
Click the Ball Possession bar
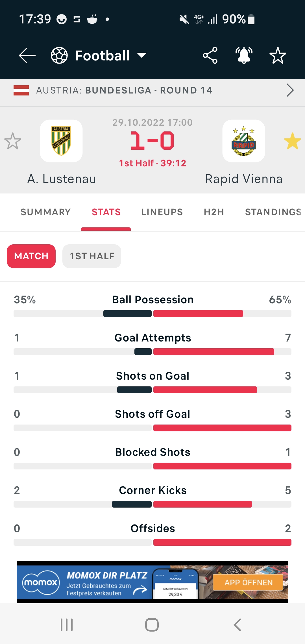click(152, 314)
